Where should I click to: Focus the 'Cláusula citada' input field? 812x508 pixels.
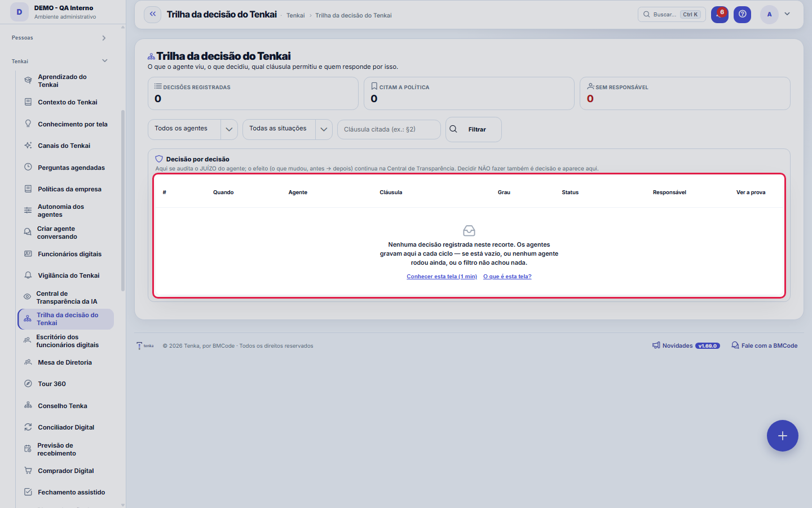click(x=389, y=129)
